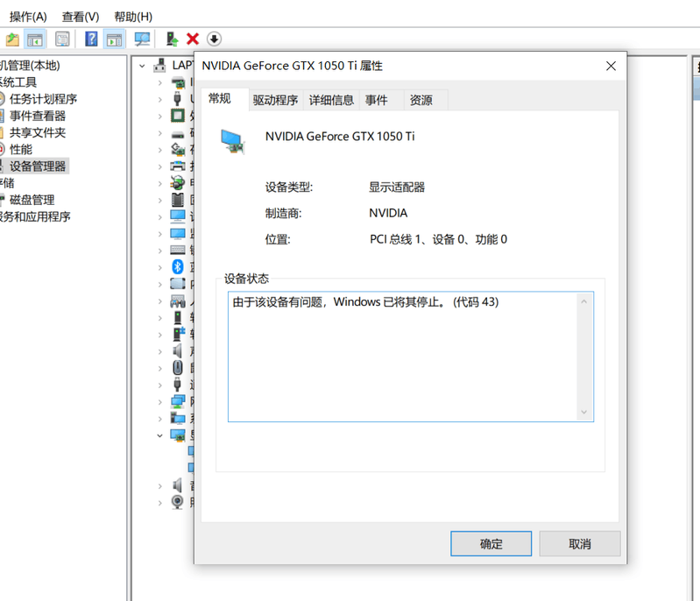This screenshot has height=601, width=700.
Task: Click the disable device down-arrow icon
Action: click(214, 39)
